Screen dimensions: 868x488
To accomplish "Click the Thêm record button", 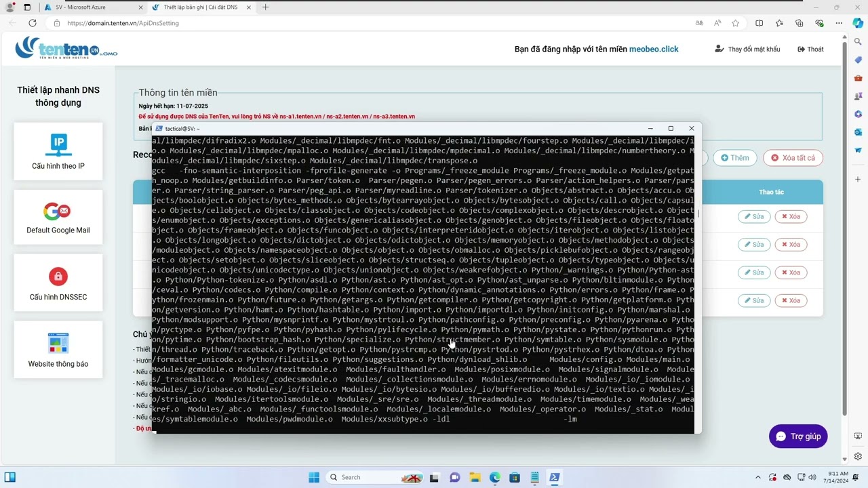I will (x=734, y=158).
